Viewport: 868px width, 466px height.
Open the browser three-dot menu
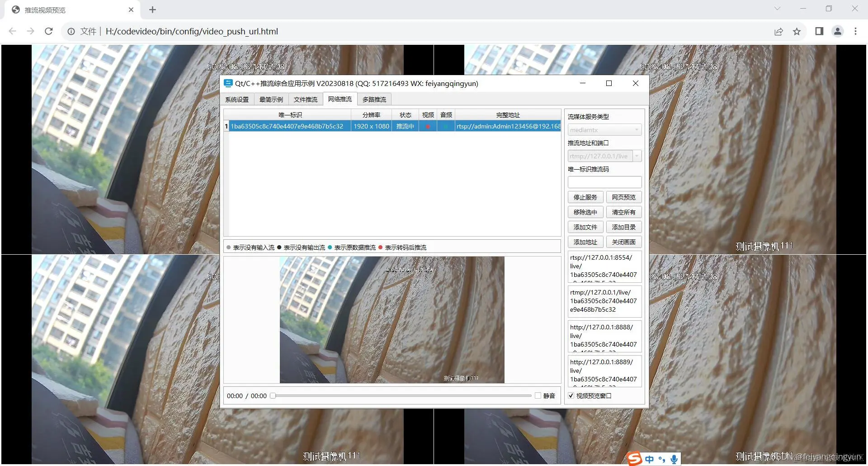pos(855,31)
